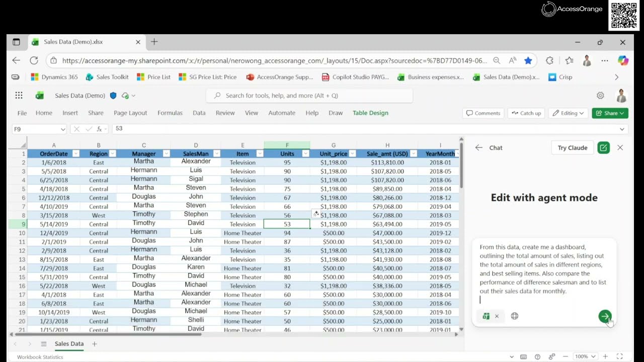The width and height of the screenshot is (644, 362).
Task: Open tab actions menu icon
Action: [x=16, y=42]
